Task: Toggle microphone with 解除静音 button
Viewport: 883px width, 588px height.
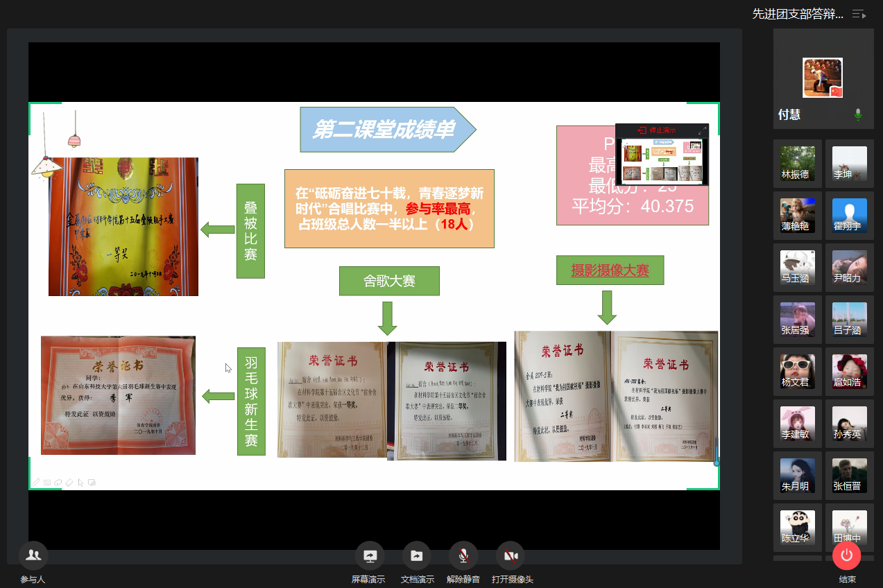Action: (x=463, y=555)
